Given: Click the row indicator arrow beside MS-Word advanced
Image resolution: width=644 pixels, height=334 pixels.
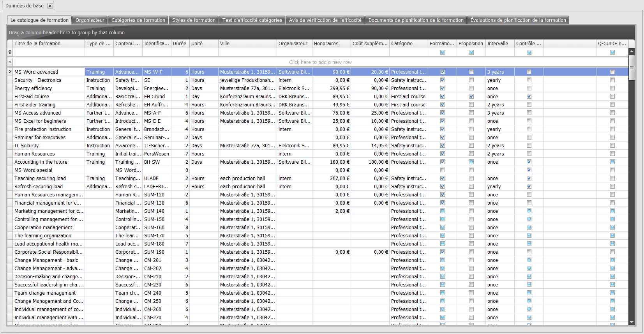Looking at the screenshot, I should tap(10, 72).
